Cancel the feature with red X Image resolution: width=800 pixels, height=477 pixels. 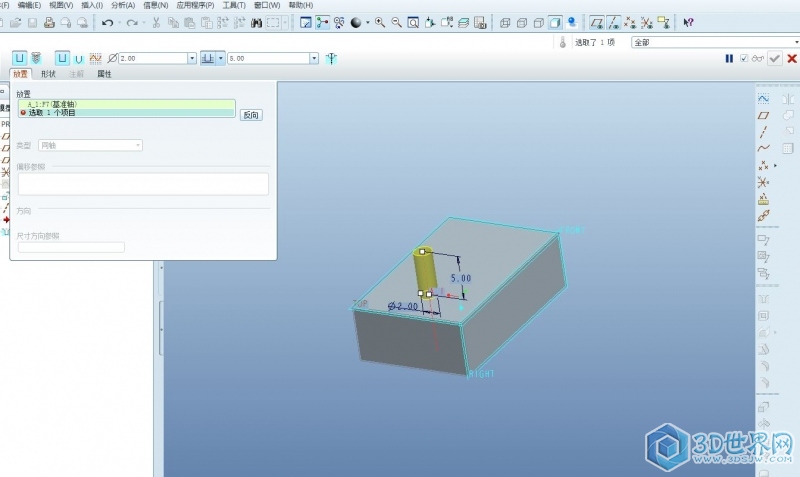tap(792, 59)
